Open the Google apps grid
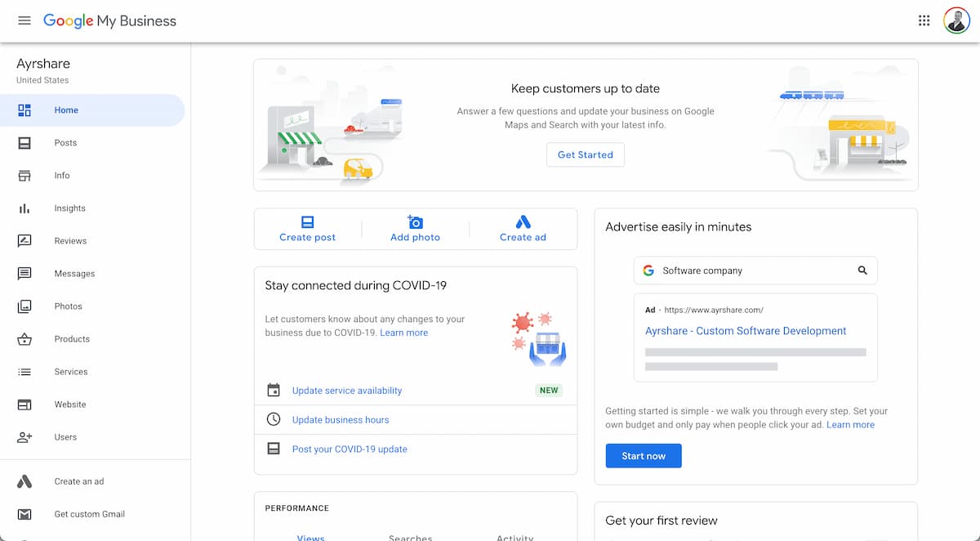980x541 pixels. [x=924, y=20]
